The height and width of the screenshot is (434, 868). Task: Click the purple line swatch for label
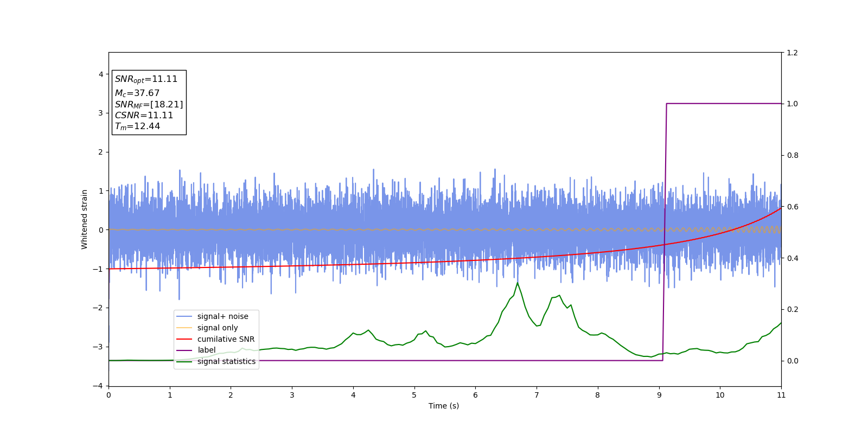(x=184, y=350)
